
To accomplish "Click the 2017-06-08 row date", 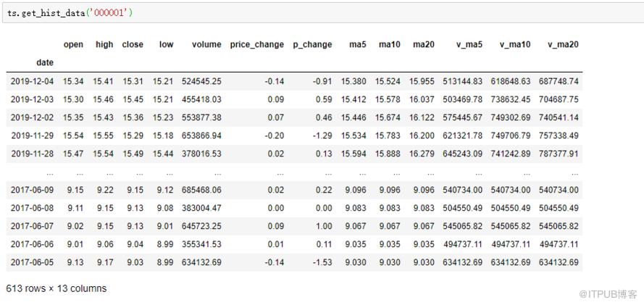I will pos(32,208).
